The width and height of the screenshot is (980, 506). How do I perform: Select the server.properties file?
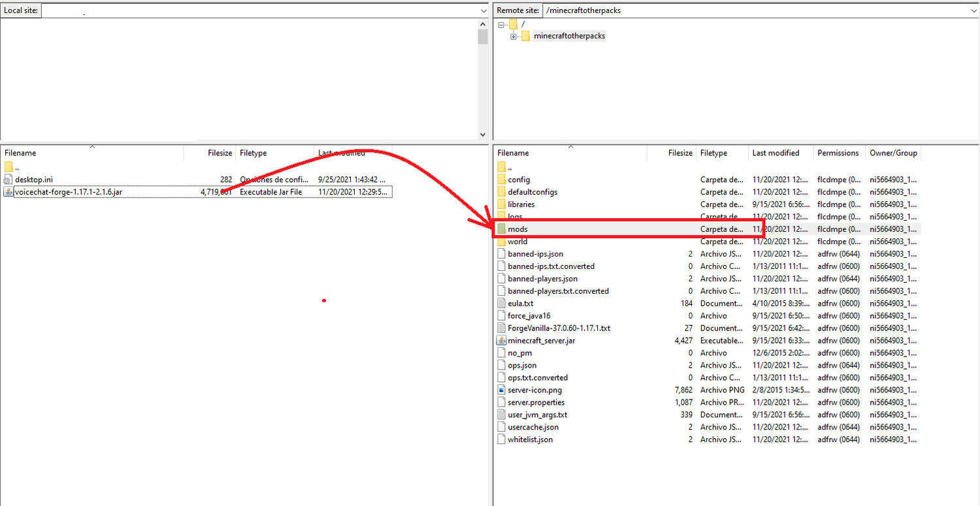536,403
